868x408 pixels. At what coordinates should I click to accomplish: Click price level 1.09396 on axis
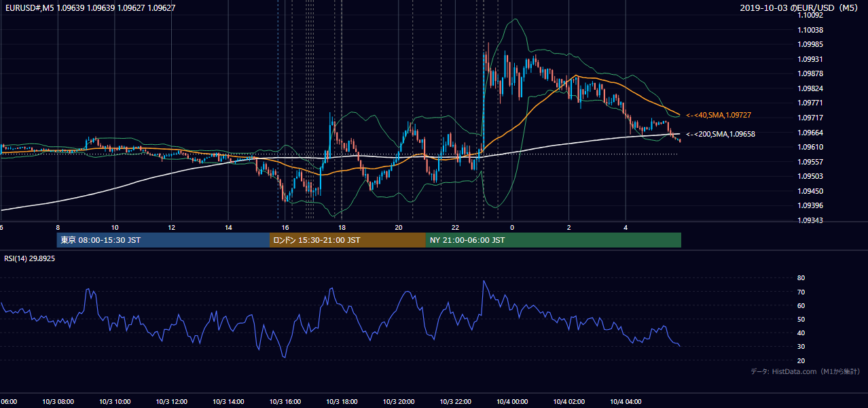[x=810, y=205]
